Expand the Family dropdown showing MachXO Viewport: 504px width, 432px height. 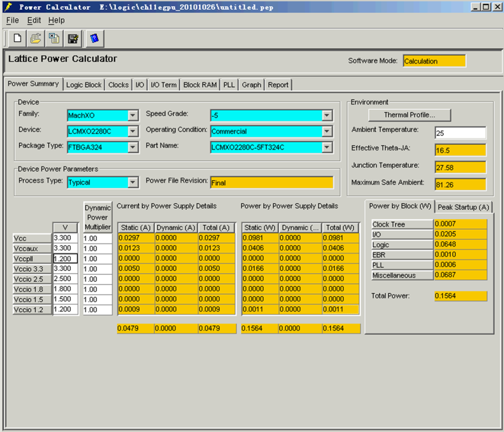[x=133, y=115]
